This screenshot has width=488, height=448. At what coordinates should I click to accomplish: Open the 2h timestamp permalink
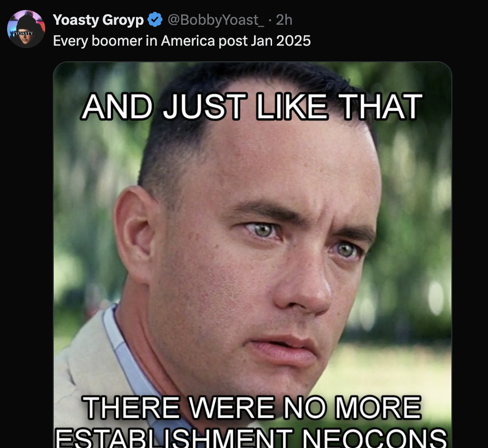[x=284, y=20]
